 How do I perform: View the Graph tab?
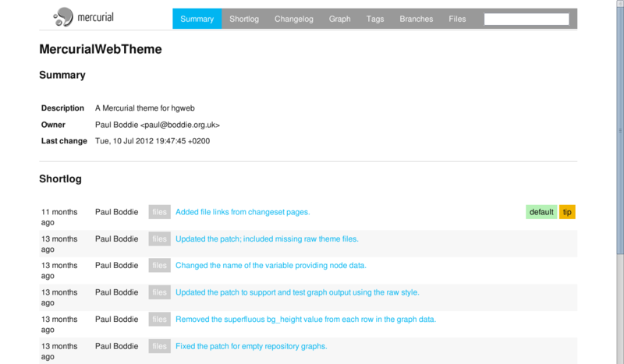339,19
